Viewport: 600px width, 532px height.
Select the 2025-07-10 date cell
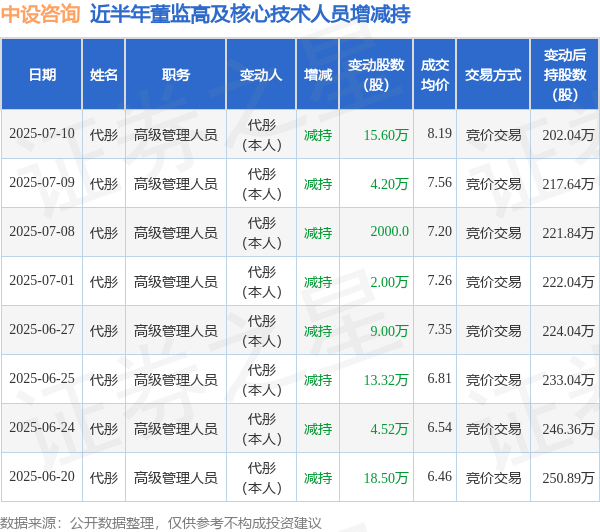point(42,134)
